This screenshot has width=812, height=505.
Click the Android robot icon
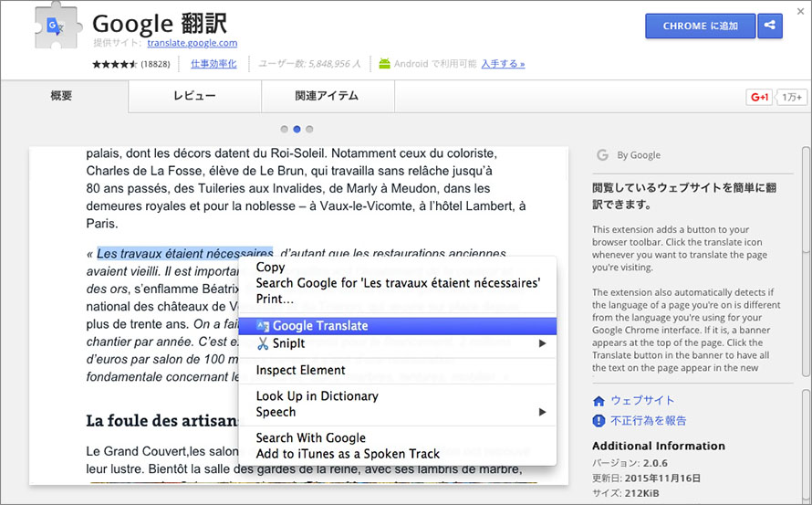tap(384, 64)
